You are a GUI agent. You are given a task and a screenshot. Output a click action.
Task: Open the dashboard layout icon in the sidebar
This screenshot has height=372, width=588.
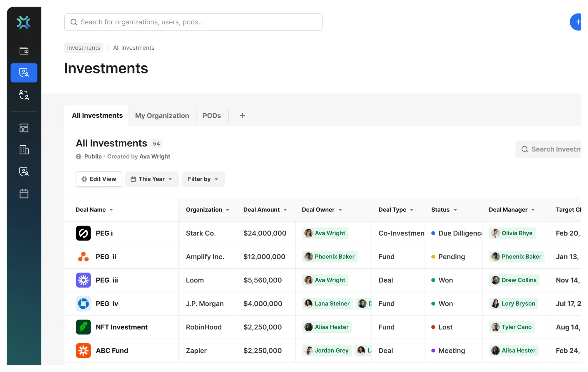[x=24, y=128]
